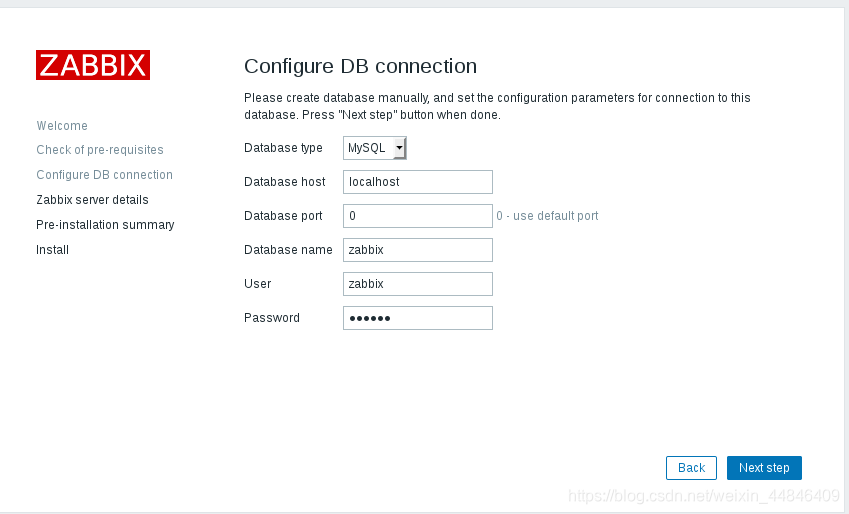Screen dimensions: 849x514
Task: Click the Database port field
Action: click(417, 216)
